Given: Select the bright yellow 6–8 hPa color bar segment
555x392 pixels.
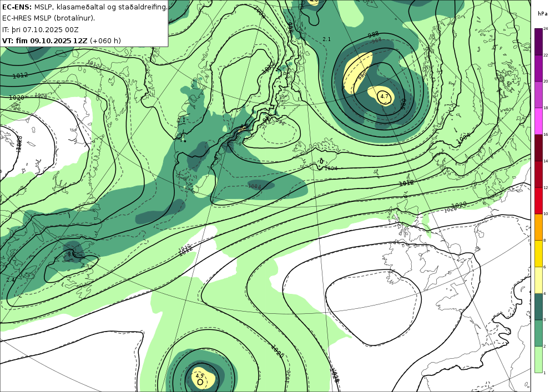Looking at the screenshot, I should (x=538, y=253).
